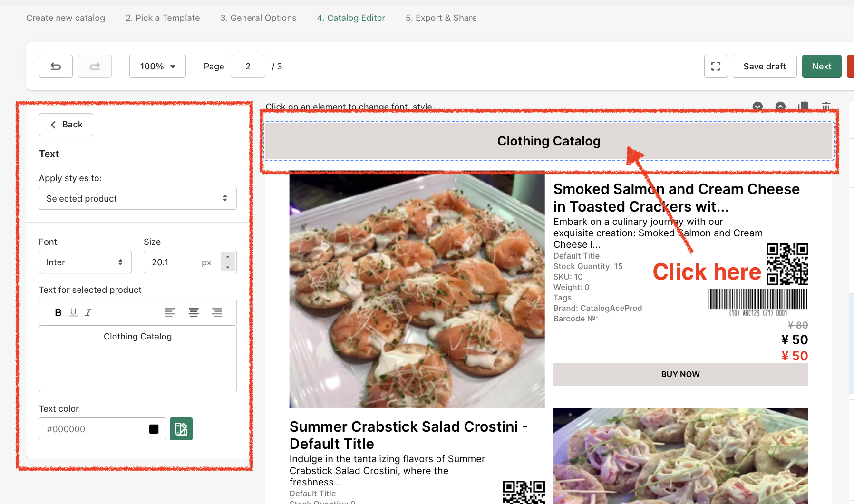
Task: Click the smoked salmon product image
Action: pos(417,290)
